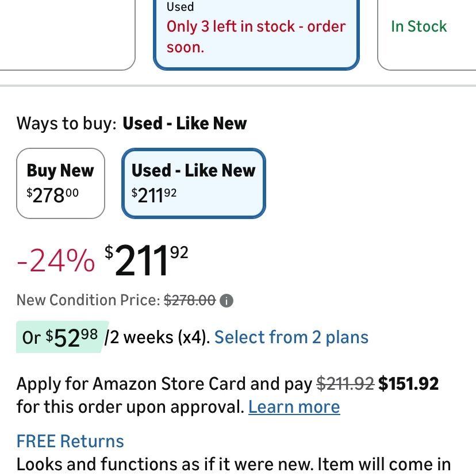The height and width of the screenshot is (476, 476).
Task: Select the Used - Like New option
Action: coord(194,183)
